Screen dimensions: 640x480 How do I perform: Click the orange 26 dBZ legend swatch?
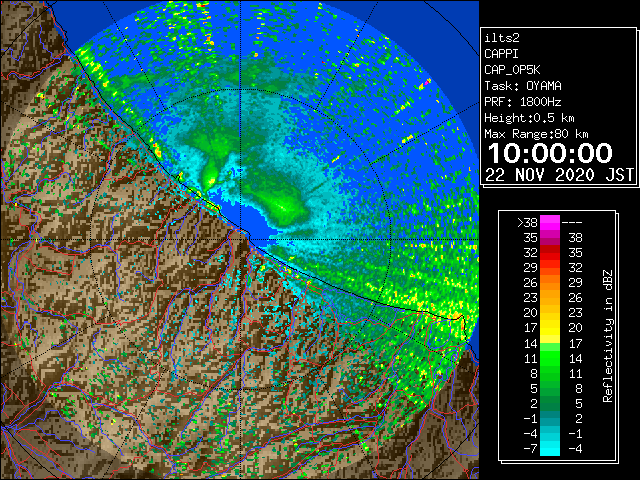(x=550, y=282)
